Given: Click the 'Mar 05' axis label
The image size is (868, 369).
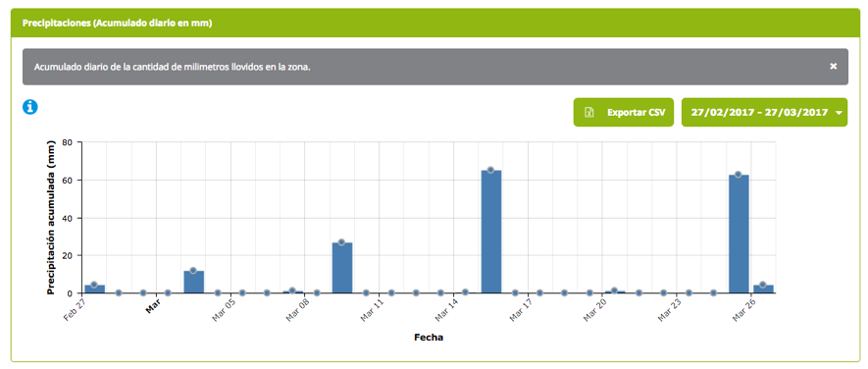Looking at the screenshot, I should point(224,310).
